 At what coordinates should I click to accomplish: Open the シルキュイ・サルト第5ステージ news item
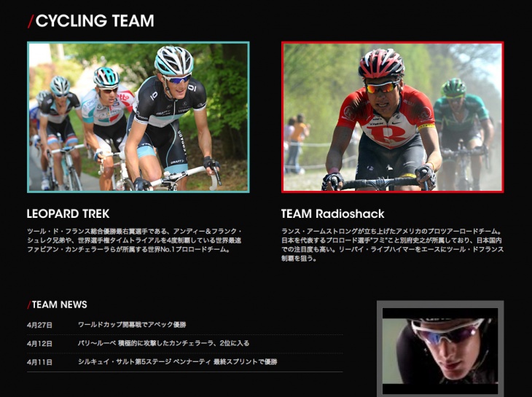coord(177,362)
